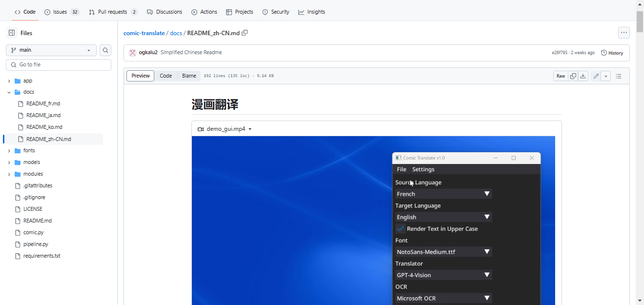The height and width of the screenshot is (305, 644).
Task: Open the Source Language French dropdown in video
Action: (443, 194)
